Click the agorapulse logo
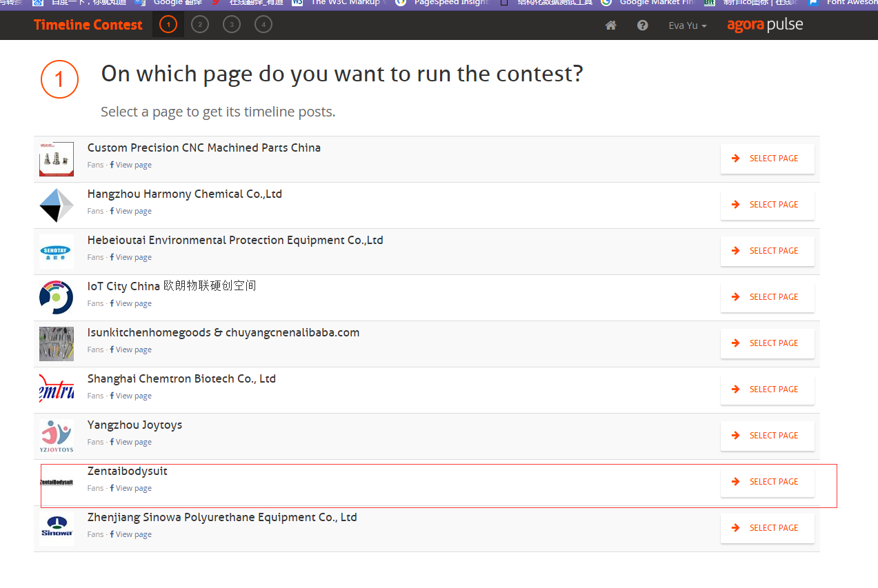 point(765,26)
